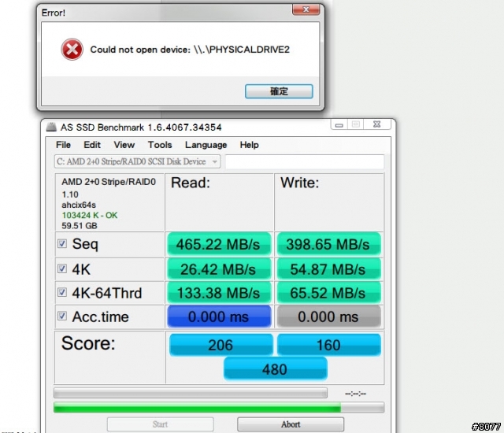Click the read score 206
This screenshot has height=433, width=504.
pos(220,345)
